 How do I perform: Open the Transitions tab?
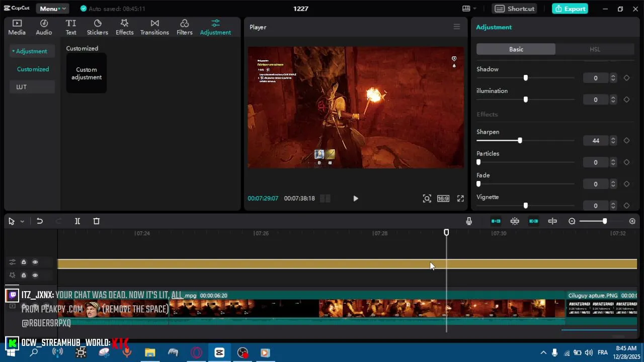[154, 27]
